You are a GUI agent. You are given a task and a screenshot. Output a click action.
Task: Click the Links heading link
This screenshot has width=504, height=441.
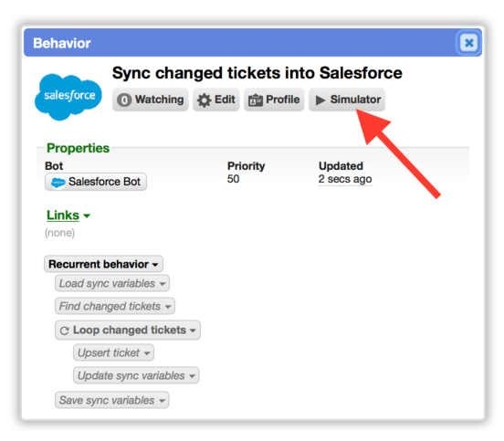click(63, 215)
